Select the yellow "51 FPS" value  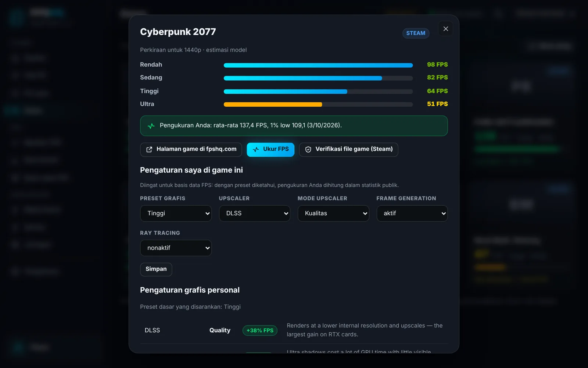[x=437, y=104]
